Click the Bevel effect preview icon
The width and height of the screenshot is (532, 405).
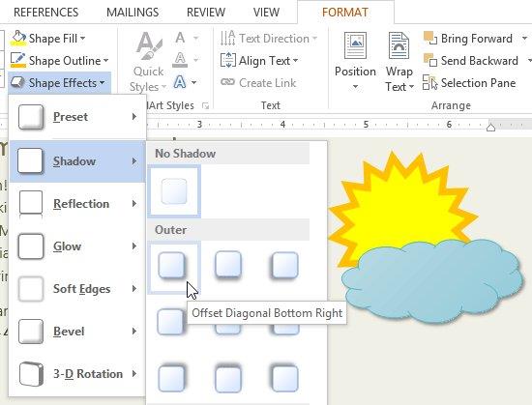coord(31,332)
